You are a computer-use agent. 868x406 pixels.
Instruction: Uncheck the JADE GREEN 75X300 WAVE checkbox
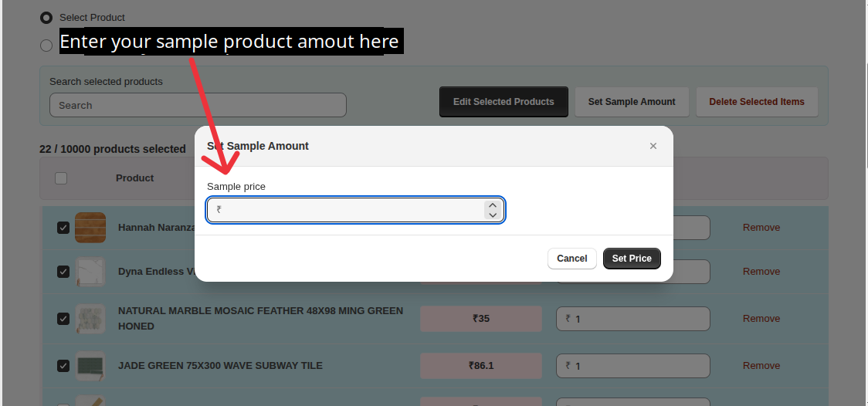click(63, 366)
